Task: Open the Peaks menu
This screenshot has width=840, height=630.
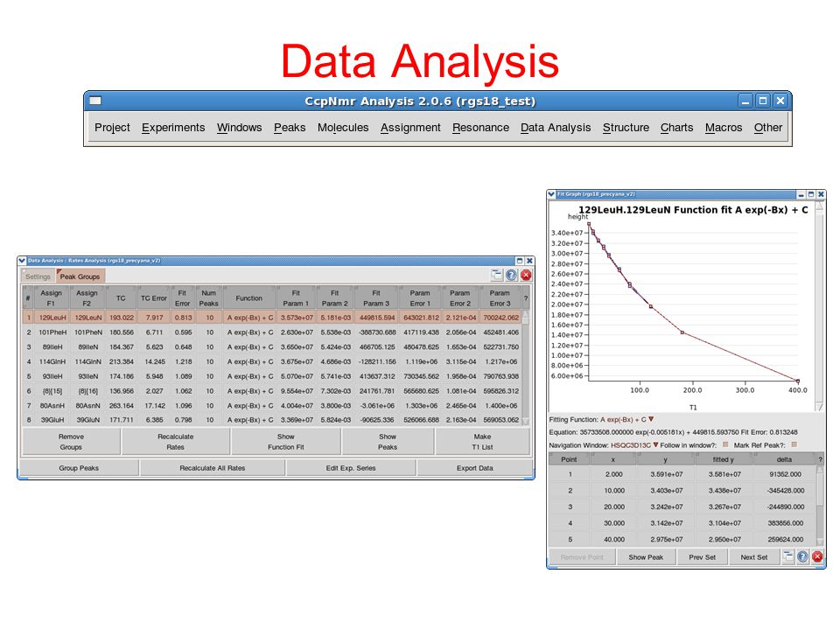Action: pyautogui.click(x=290, y=128)
